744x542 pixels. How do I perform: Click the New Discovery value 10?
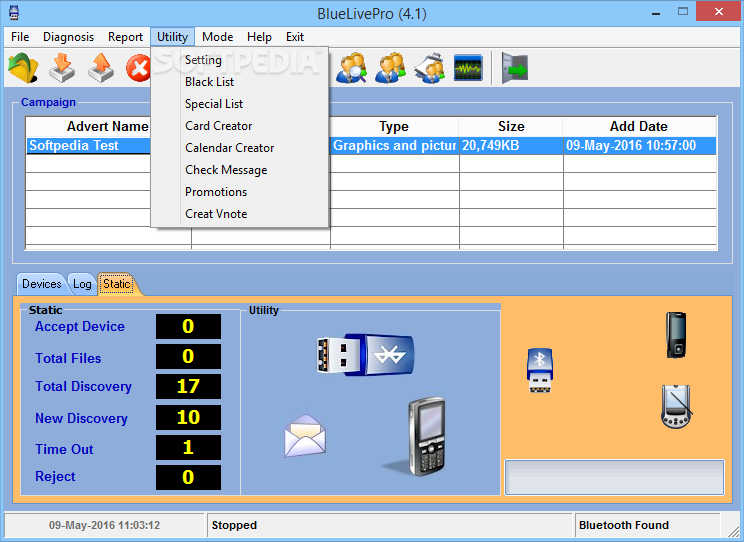pyautogui.click(x=188, y=418)
